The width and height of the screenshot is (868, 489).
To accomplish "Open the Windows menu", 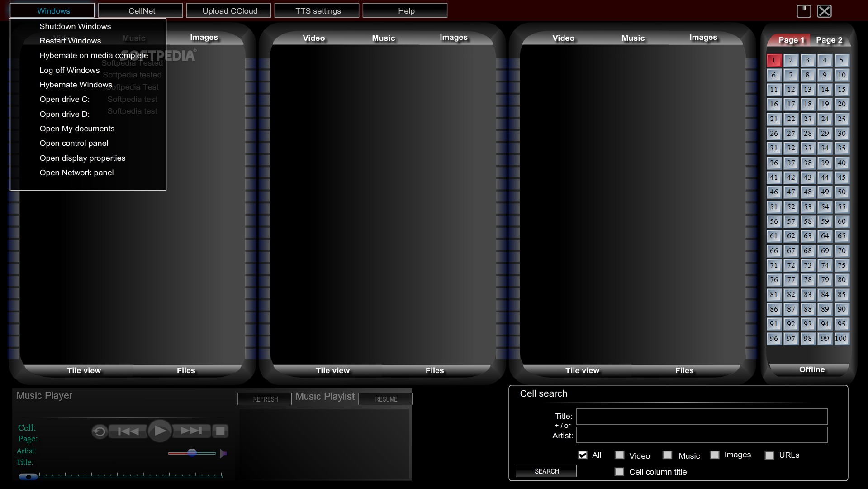I will click(x=52, y=10).
